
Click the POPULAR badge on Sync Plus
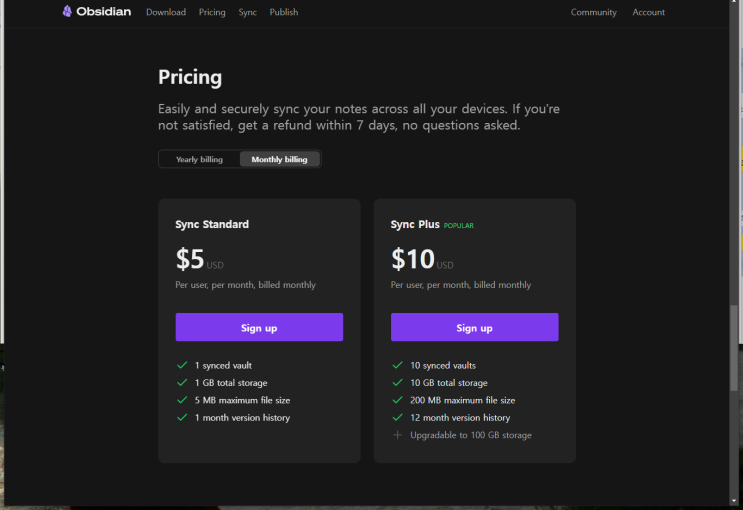click(x=459, y=226)
